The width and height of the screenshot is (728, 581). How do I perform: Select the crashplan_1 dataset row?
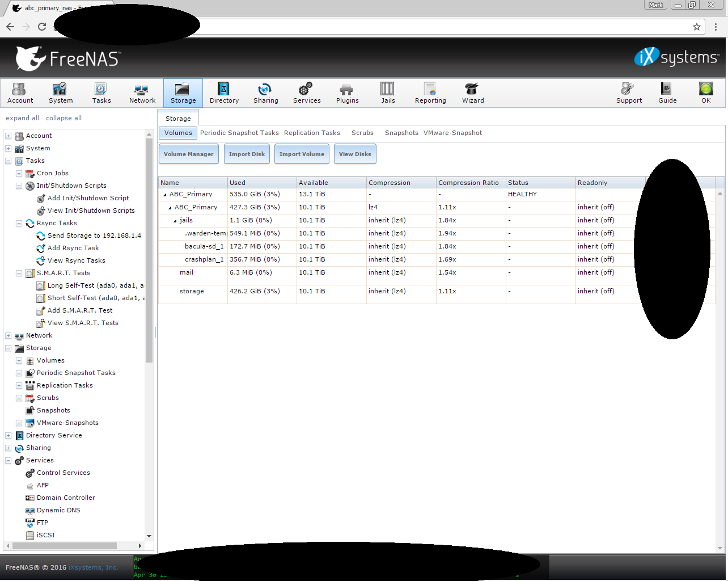(x=437, y=259)
